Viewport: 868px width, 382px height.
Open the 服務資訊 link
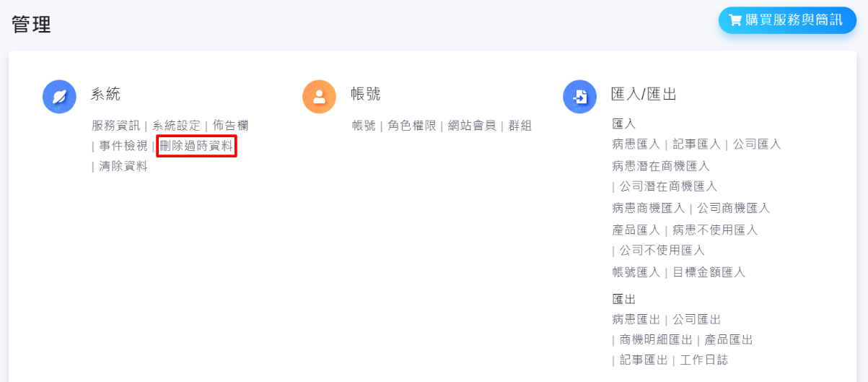point(116,126)
